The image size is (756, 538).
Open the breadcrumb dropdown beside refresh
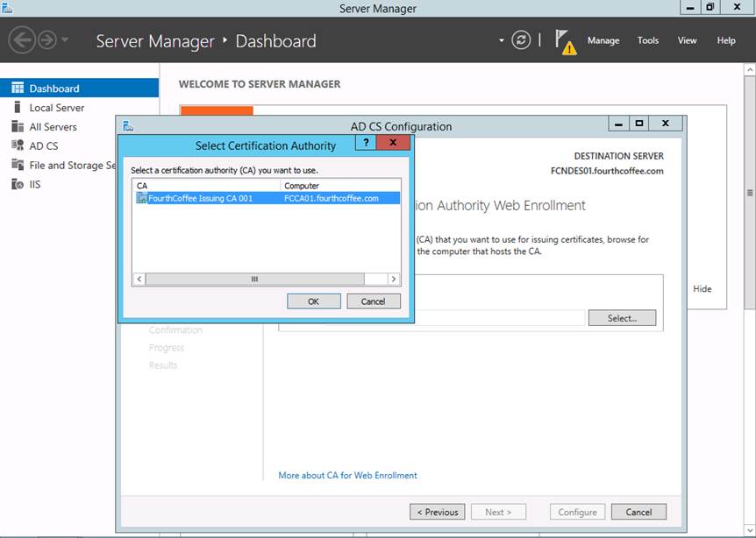502,40
